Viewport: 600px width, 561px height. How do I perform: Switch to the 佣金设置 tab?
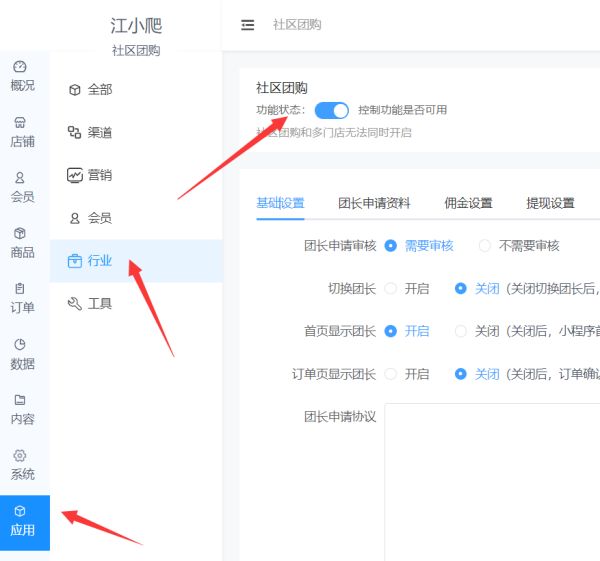pos(468,203)
